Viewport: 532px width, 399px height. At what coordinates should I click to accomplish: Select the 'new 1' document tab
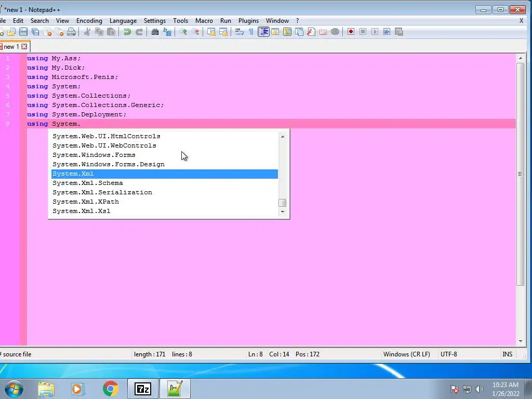pyautogui.click(x=11, y=46)
